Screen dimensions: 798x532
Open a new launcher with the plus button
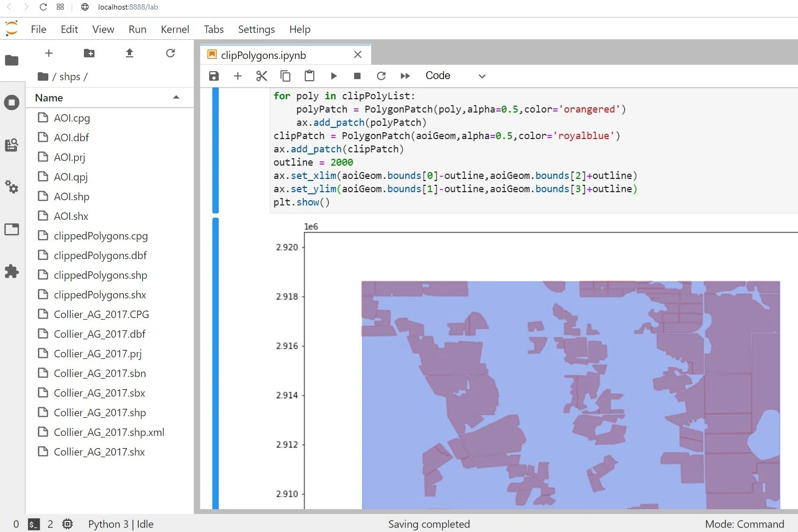pos(48,53)
